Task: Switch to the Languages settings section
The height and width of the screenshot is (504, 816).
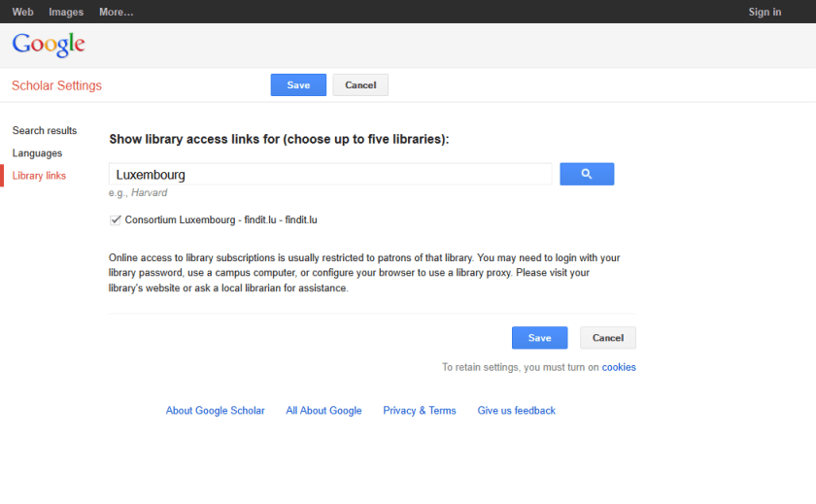Action: point(37,153)
